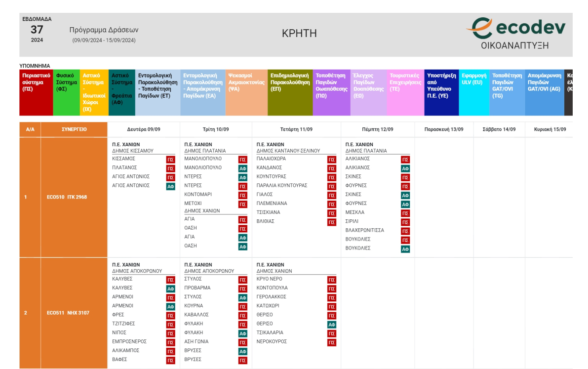Click the Ψεκασμοί Ακμαιοκτονίας (ΨΑ) legend swatch
Image resolution: width=588 pixels, height=369 pixels.
[246, 92]
